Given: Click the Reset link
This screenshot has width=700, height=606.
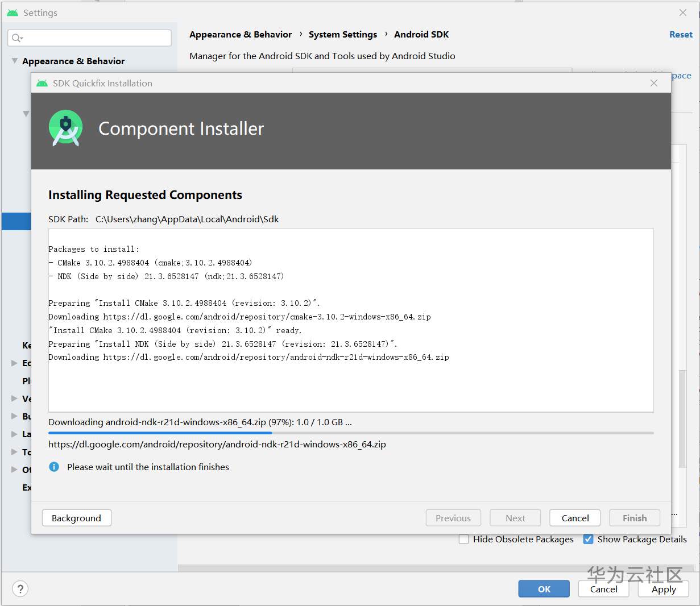Looking at the screenshot, I should (681, 35).
